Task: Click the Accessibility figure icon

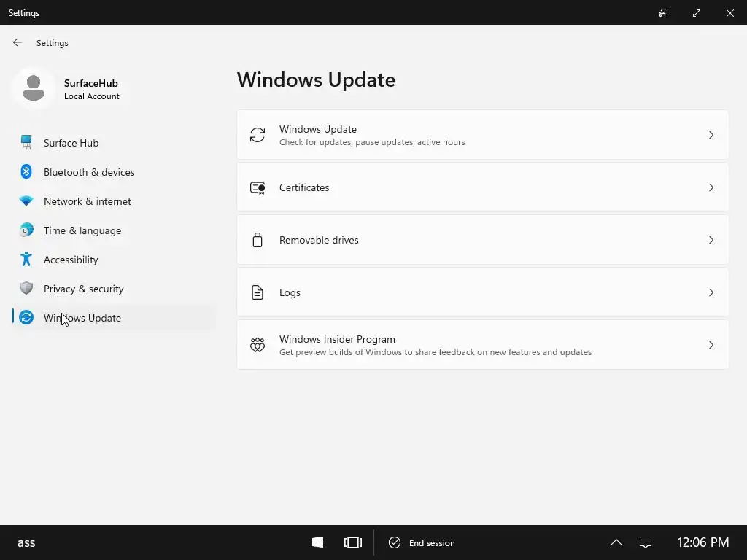Action: click(26, 259)
